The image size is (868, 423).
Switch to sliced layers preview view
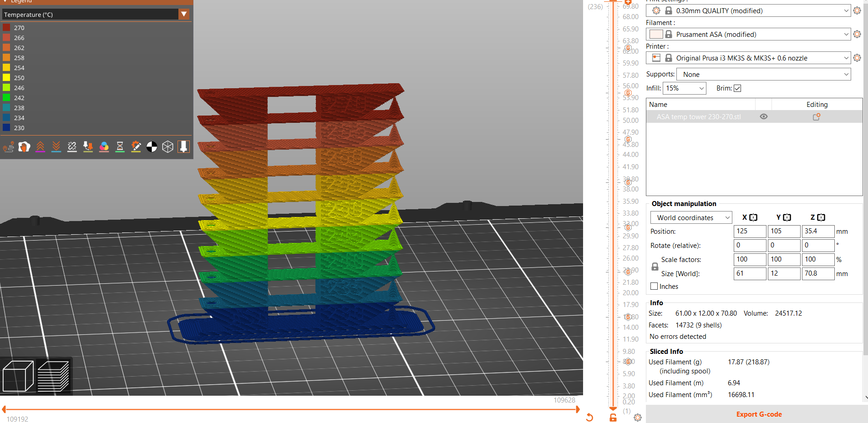tap(53, 376)
